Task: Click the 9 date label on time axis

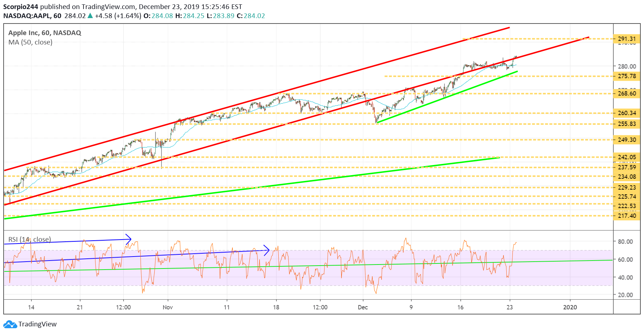Action: coord(411,307)
